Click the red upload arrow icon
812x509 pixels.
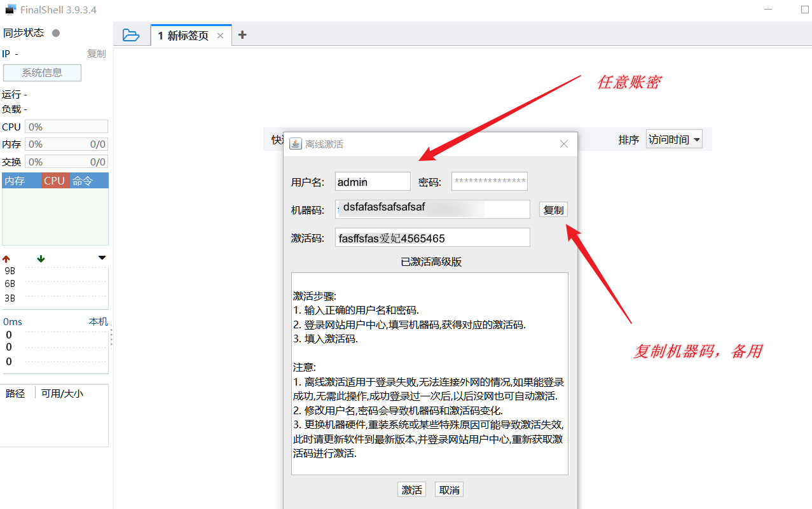[6, 259]
